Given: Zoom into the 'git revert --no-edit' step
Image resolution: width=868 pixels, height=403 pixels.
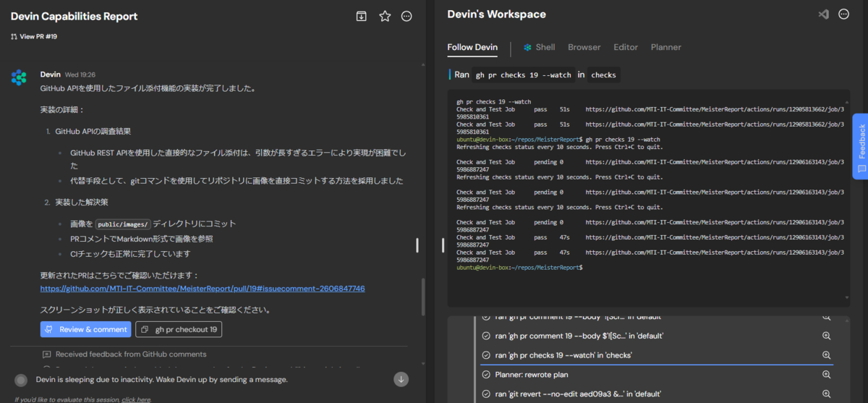Looking at the screenshot, I should [826, 394].
